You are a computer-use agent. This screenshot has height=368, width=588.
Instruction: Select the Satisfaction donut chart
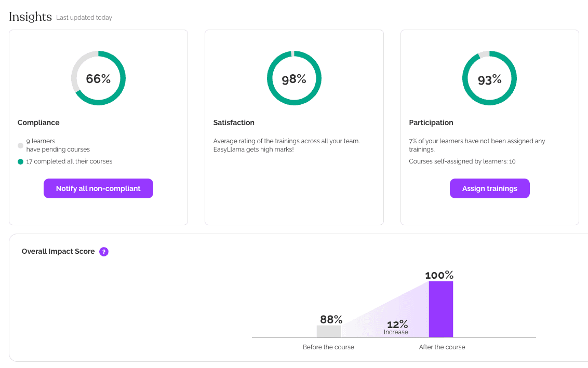point(294,78)
